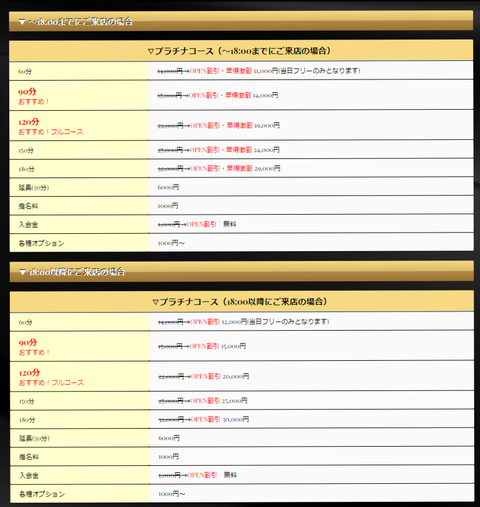Click the 90分 おすすめ！ label in the ～18:00 table
Viewport: 480px width, 507px height.
tap(34, 96)
